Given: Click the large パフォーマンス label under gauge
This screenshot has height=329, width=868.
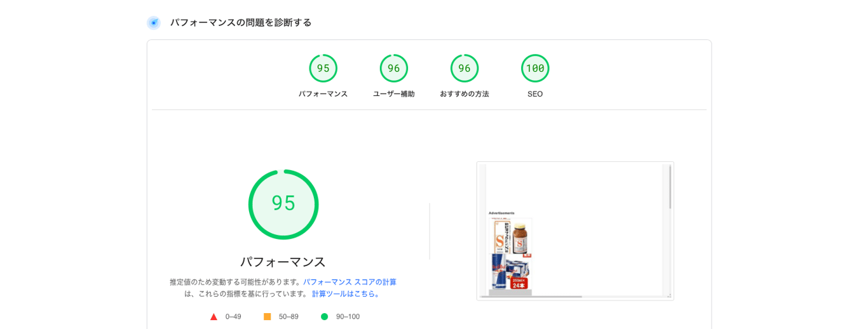Looking at the screenshot, I should click(283, 262).
